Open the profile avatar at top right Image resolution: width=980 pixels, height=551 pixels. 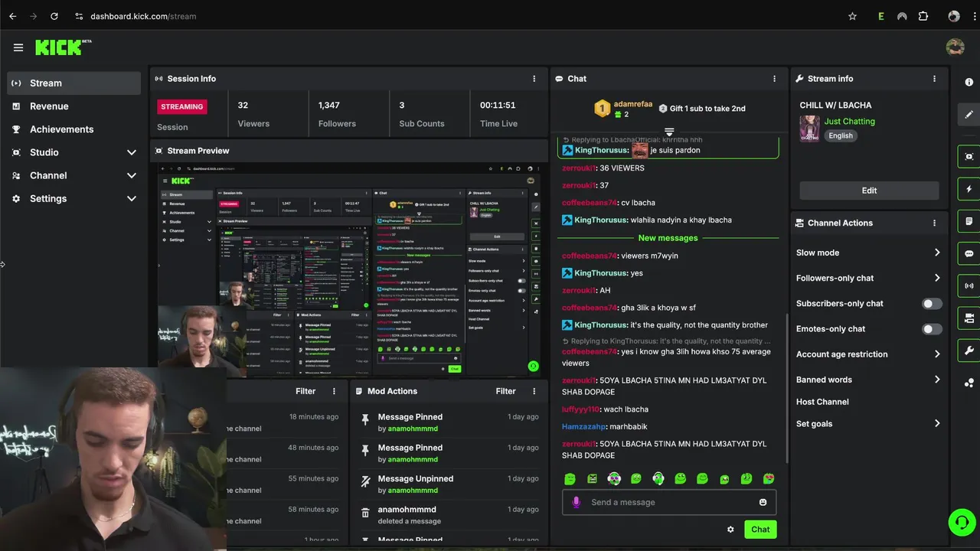coord(955,47)
